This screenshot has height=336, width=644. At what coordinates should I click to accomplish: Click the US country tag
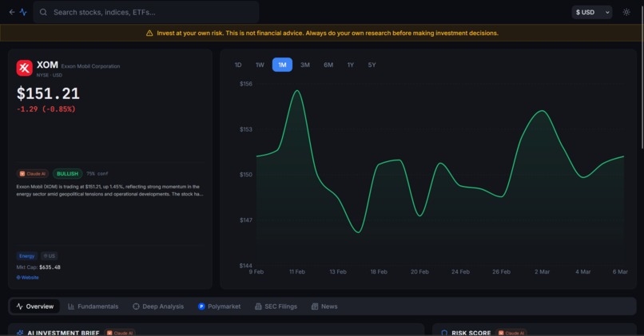point(50,256)
